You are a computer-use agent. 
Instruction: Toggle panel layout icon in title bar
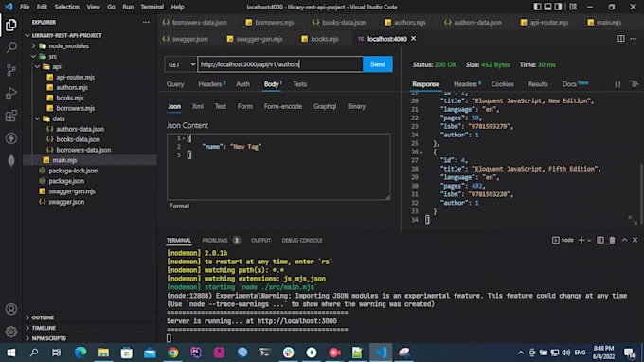pos(547,7)
